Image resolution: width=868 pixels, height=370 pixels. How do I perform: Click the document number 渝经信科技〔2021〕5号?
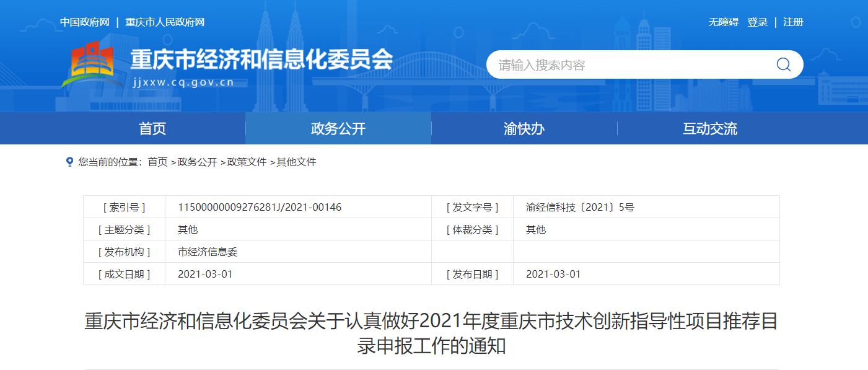580,207
